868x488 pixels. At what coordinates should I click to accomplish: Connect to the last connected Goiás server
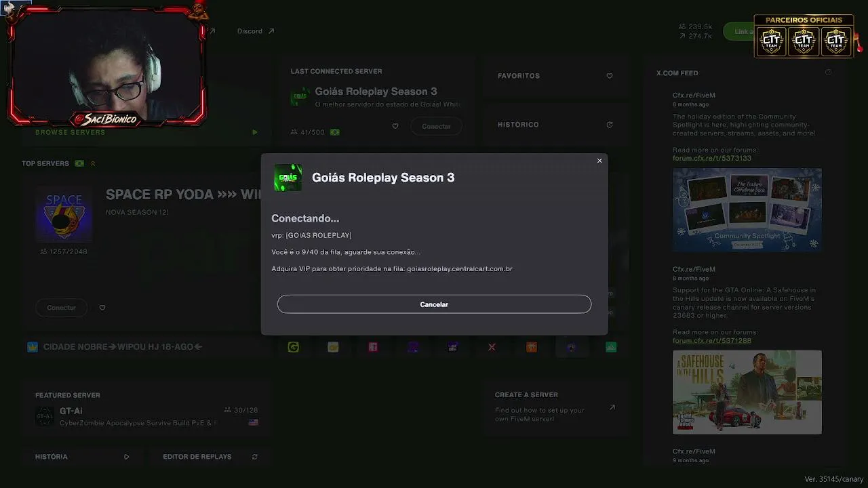pyautogui.click(x=436, y=126)
